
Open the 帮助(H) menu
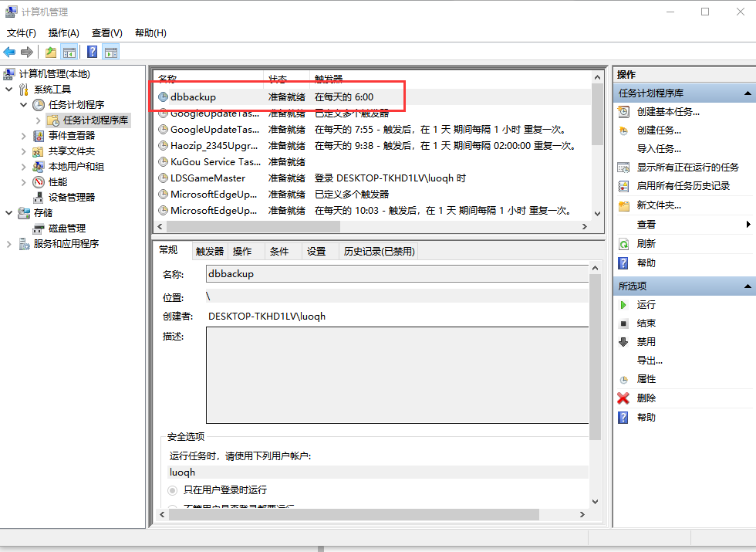coord(150,32)
